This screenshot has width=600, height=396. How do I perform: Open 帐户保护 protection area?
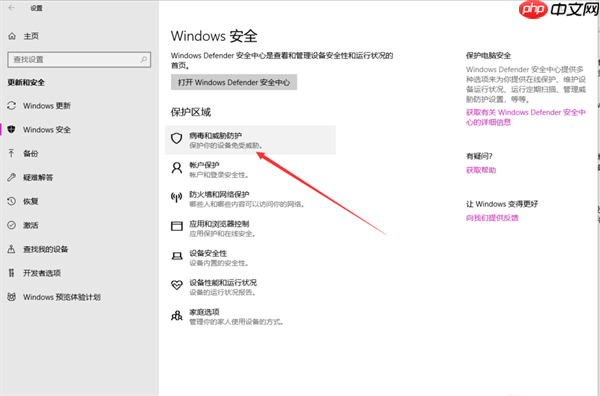click(x=250, y=169)
